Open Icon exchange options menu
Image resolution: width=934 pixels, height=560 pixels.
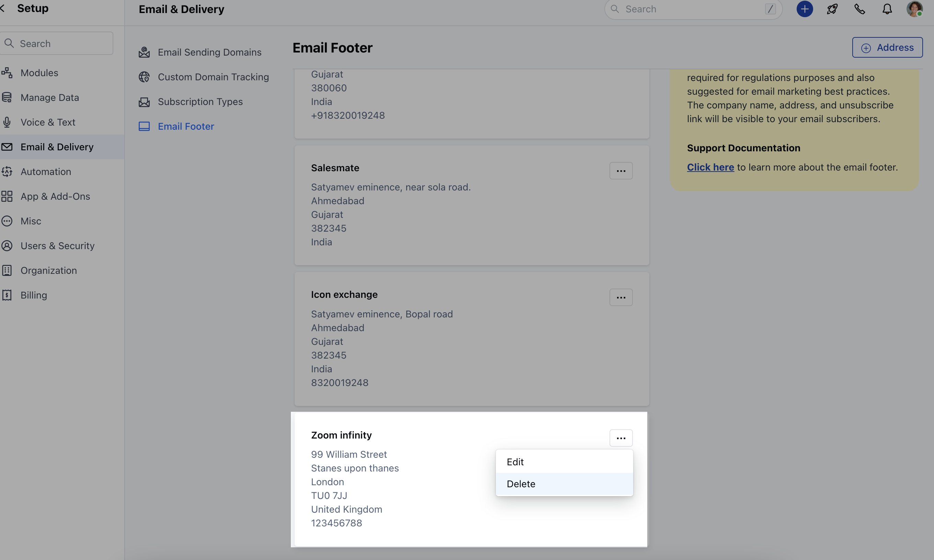[620, 298]
